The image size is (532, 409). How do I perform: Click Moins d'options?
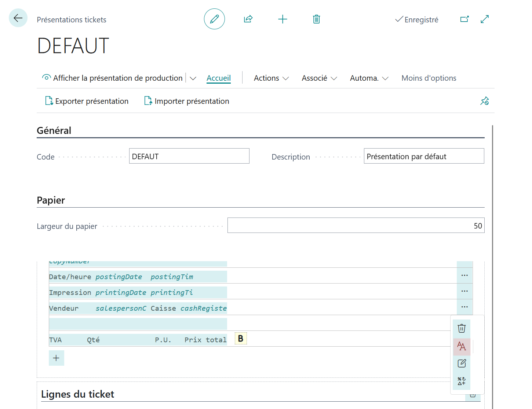[429, 78]
